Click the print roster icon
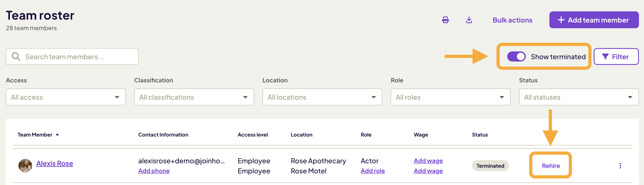 (x=445, y=20)
